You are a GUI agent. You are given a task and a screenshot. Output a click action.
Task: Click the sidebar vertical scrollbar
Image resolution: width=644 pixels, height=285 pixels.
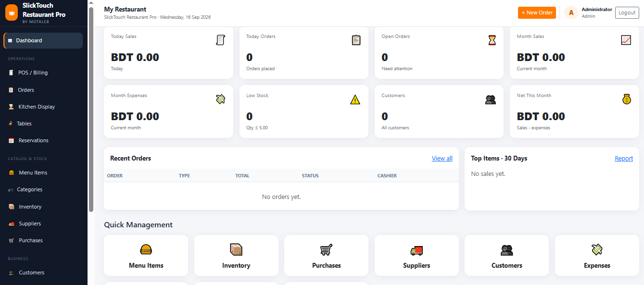(91, 110)
